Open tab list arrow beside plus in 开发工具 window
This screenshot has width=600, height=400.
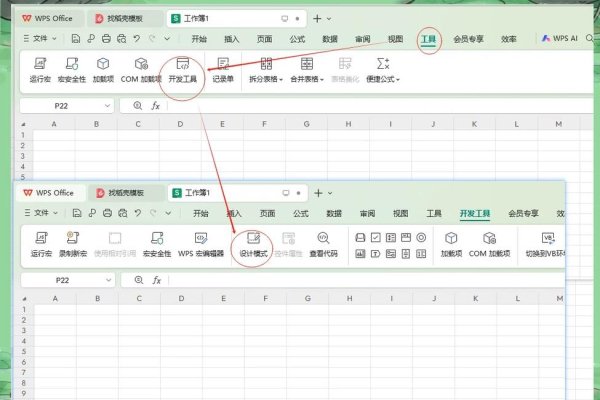point(330,193)
